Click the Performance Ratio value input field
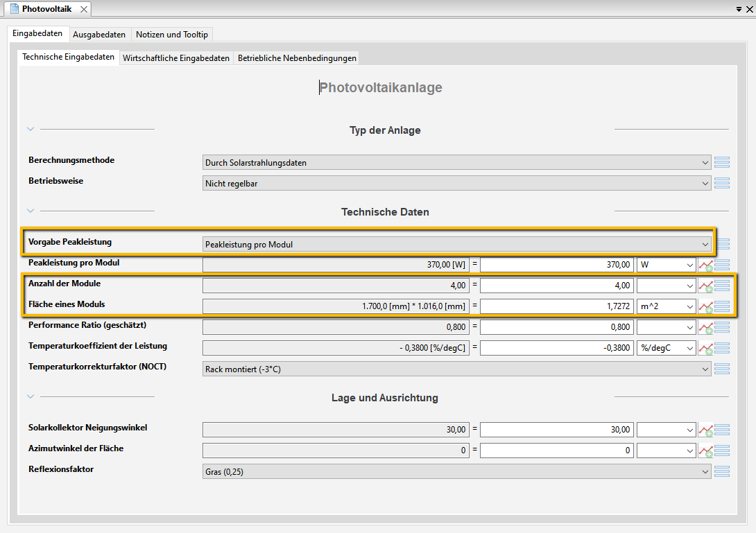This screenshot has width=756, height=533. (x=556, y=327)
